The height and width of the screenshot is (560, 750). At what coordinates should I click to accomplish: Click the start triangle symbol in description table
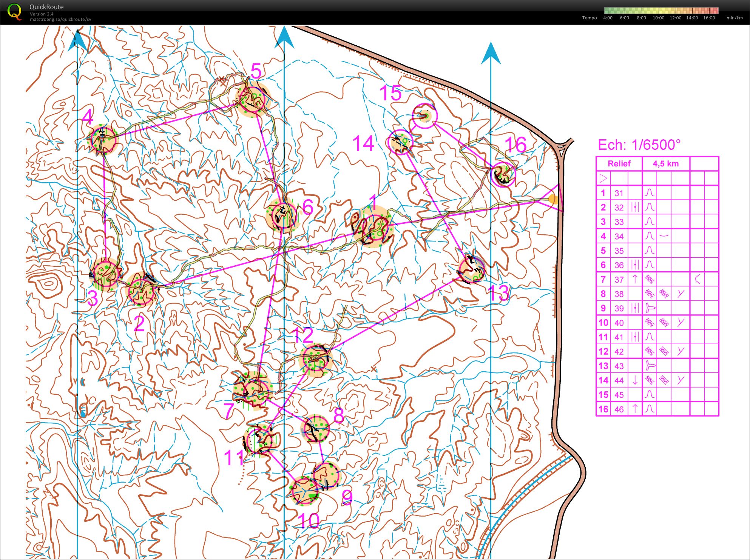(603, 178)
